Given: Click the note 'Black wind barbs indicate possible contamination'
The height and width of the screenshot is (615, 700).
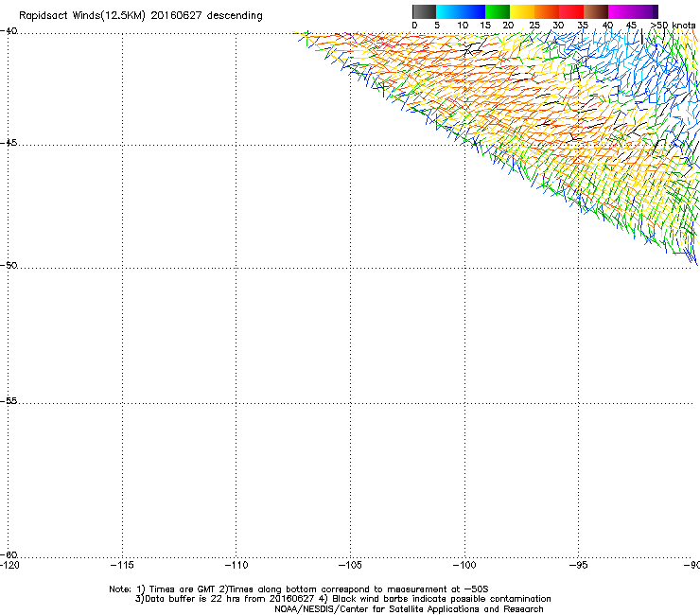Looking at the screenshot, I should [x=442, y=599].
